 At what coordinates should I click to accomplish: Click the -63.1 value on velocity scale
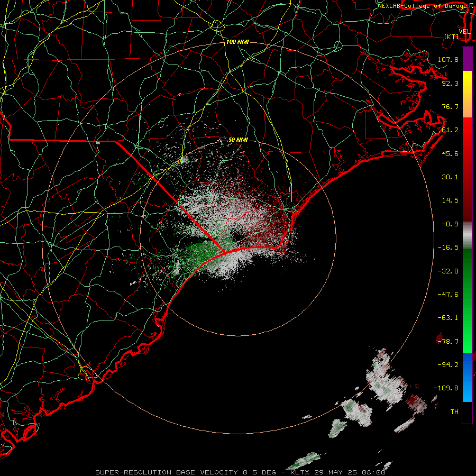[448, 318]
